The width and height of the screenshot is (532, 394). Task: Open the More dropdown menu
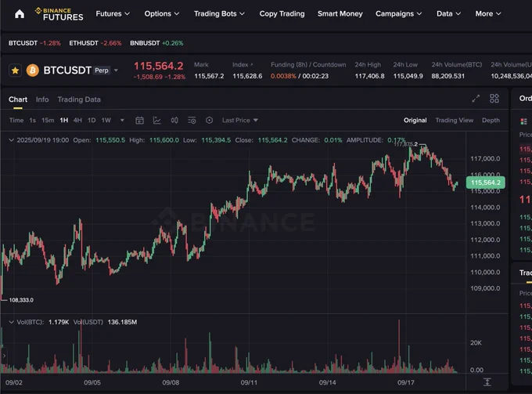click(x=488, y=13)
